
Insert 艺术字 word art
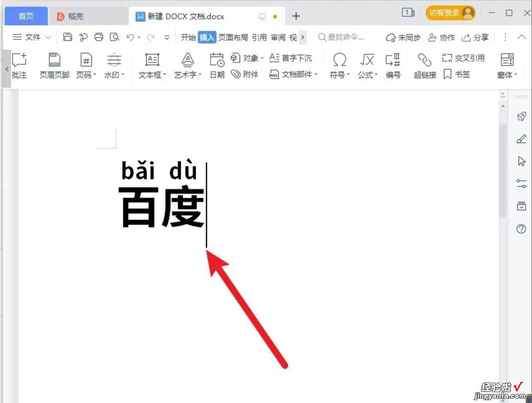click(x=187, y=66)
